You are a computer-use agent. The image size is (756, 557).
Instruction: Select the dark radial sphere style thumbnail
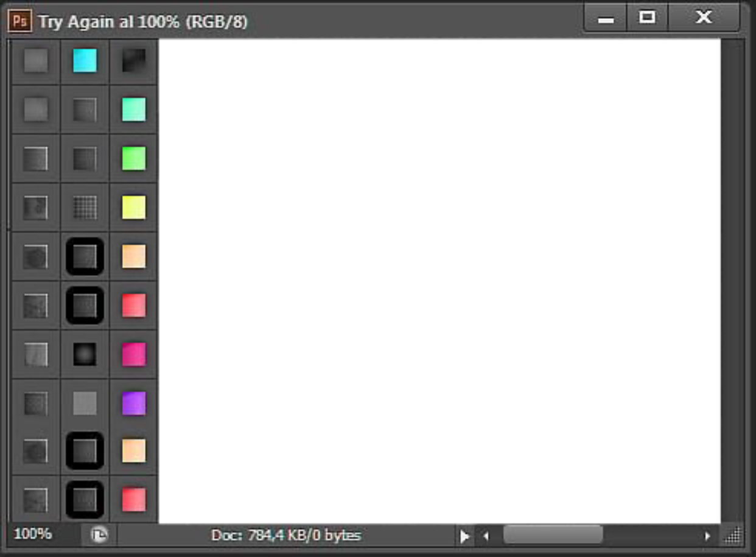(x=85, y=354)
